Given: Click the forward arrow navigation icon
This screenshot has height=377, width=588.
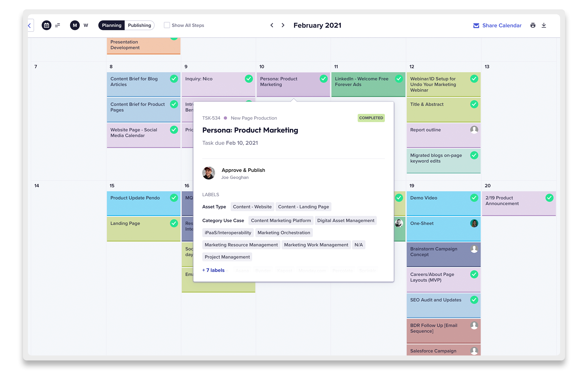Looking at the screenshot, I should point(282,25).
